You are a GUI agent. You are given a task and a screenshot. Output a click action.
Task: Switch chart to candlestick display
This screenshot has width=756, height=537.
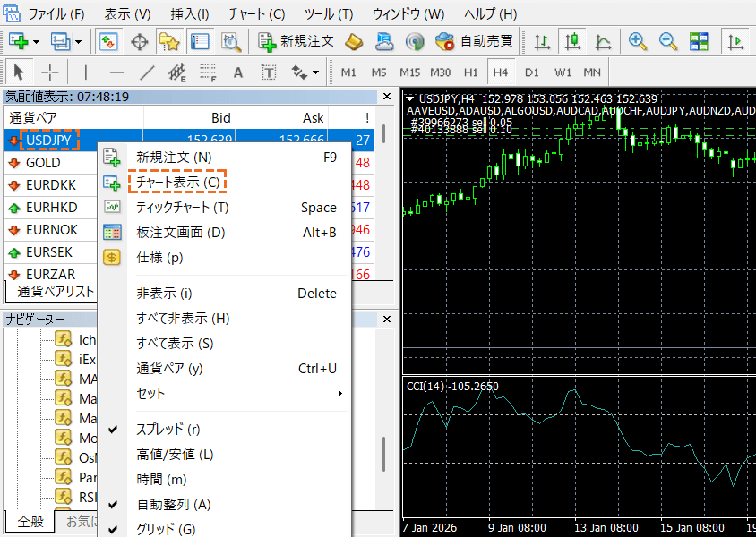573,41
